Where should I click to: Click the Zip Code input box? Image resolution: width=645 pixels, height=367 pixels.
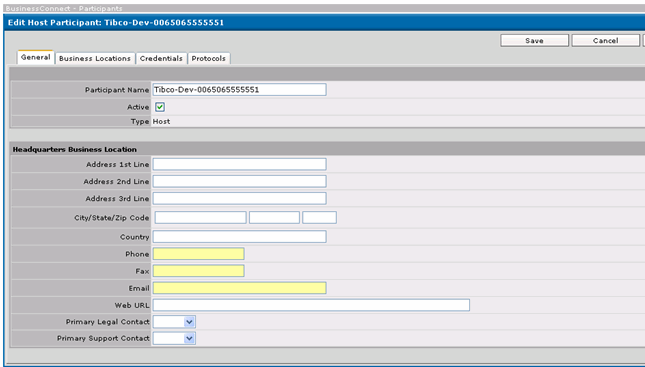(x=320, y=218)
